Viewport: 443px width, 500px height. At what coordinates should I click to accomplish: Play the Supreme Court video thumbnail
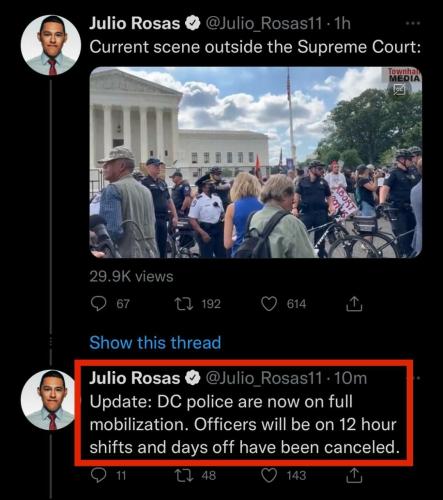[x=256, y=162]
